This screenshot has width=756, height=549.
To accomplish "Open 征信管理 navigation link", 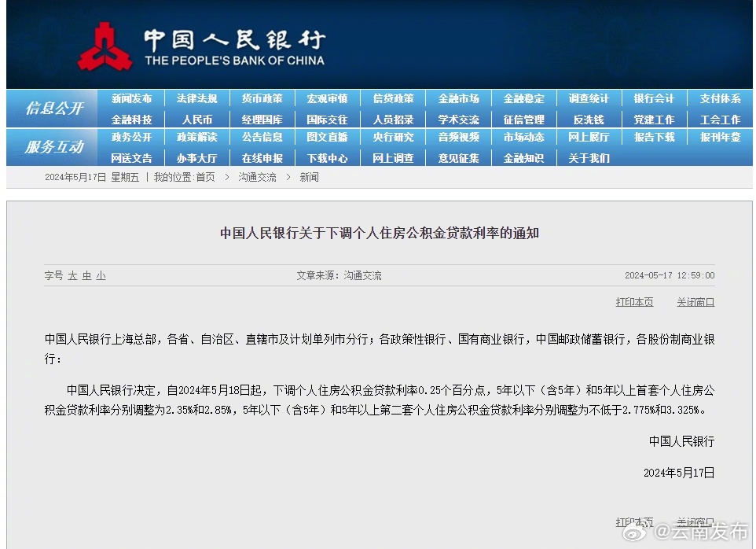I will tap(523, 119).
